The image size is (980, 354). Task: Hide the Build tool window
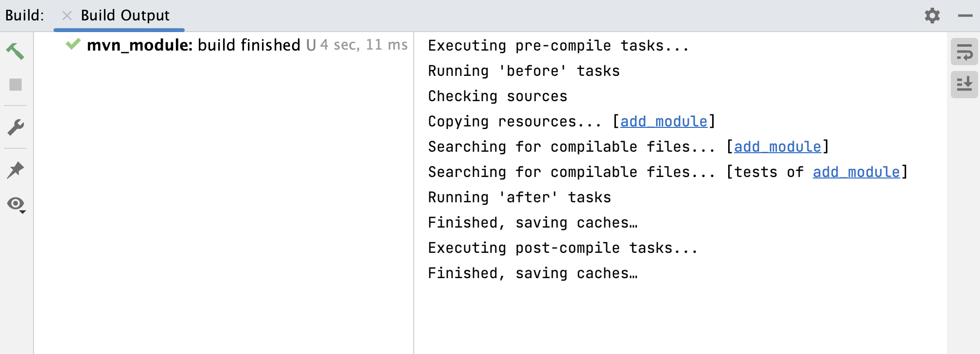tap(965, 16)
